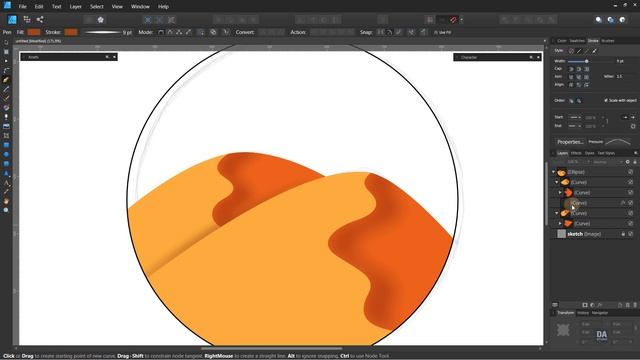Image resolution: width=640 pixels, height=360 pixels.
Task: Switch to the Pixel persona icon
Action: point(27,19)
